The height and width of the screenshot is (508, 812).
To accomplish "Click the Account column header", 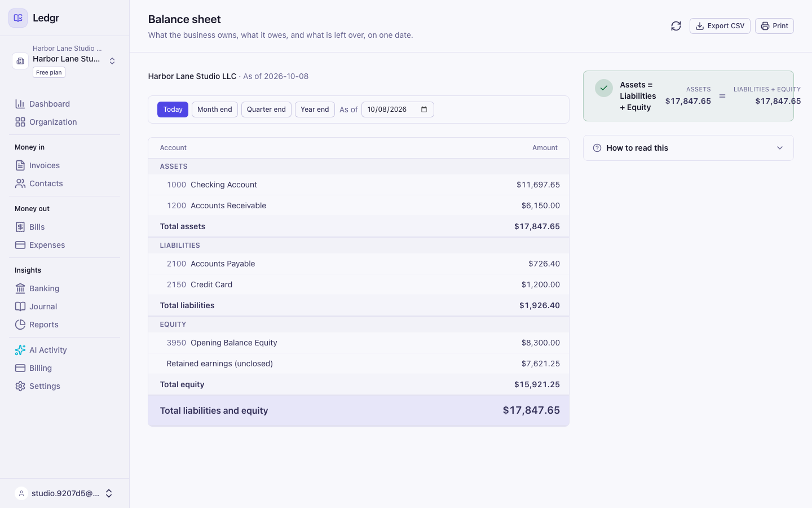I will point(173,148).
